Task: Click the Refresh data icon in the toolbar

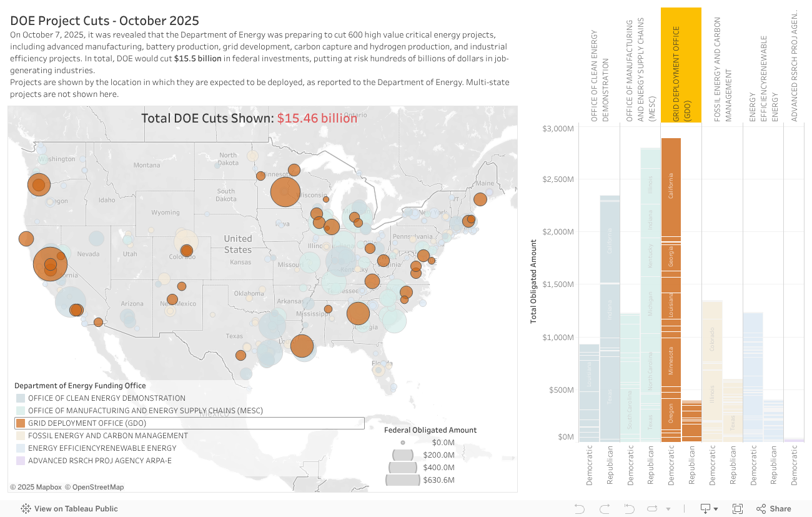Action: (x=652, y=508)
